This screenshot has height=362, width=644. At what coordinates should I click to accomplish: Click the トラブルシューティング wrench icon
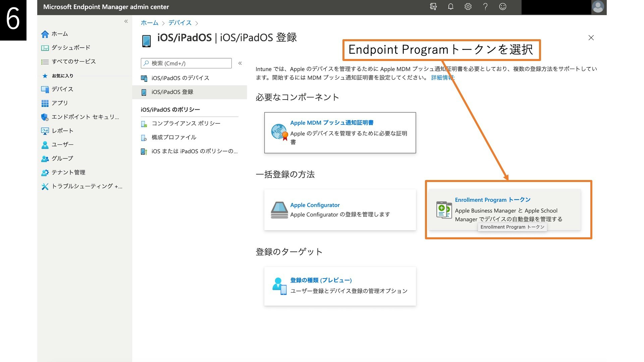(x=45, y=186)
